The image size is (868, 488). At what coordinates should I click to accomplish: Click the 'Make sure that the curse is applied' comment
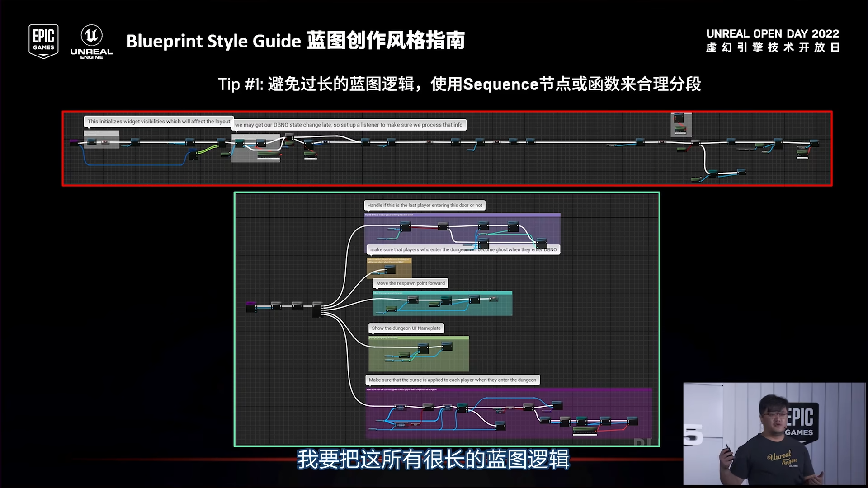[x=452, y=380]
